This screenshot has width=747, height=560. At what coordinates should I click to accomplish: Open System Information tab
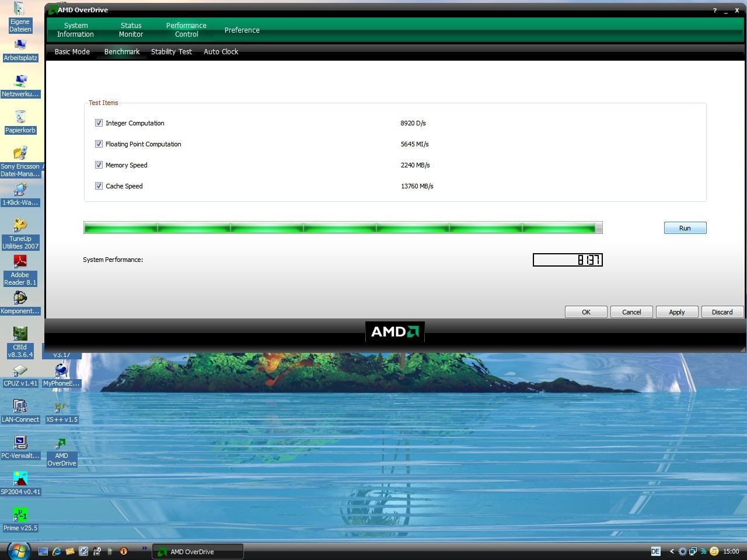75,30
